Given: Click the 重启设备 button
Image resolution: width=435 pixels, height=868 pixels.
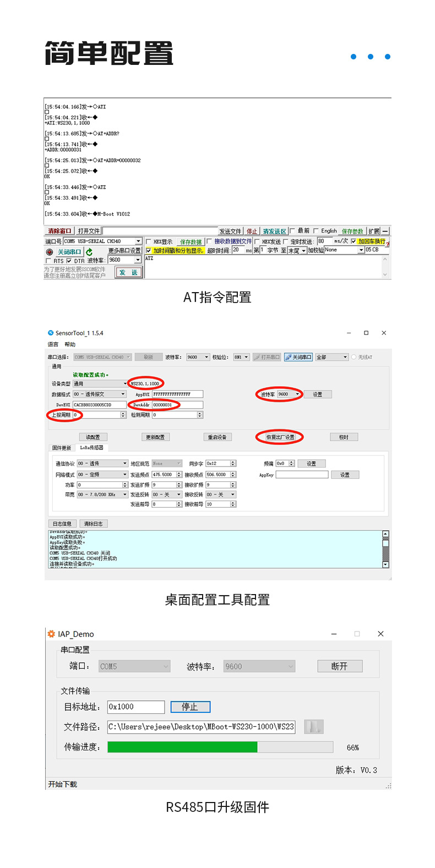Looking at the screenshot, I should click(217, 437).
